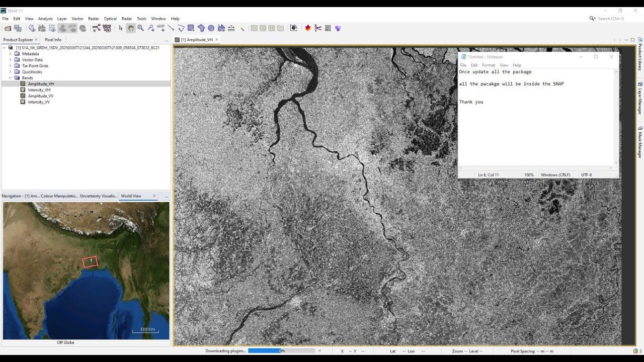
Task: Click the Open Product folder icon
Action: 8,28
